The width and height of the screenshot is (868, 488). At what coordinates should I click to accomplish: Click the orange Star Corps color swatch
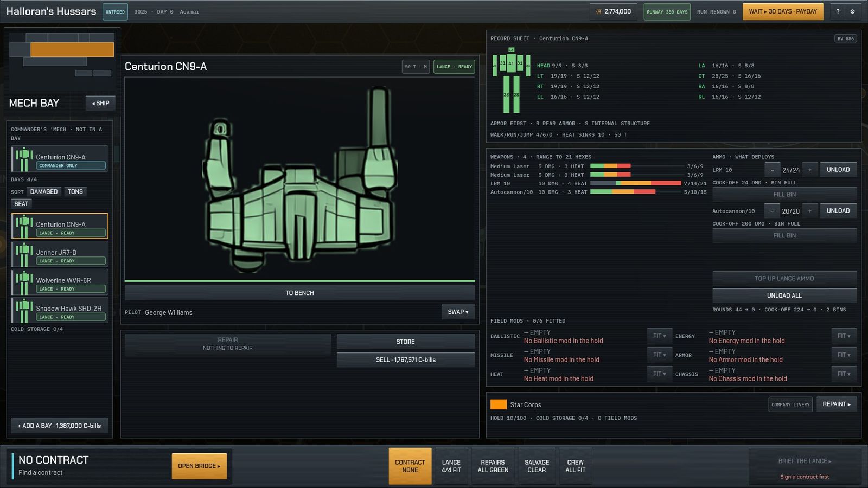[499, 404]
